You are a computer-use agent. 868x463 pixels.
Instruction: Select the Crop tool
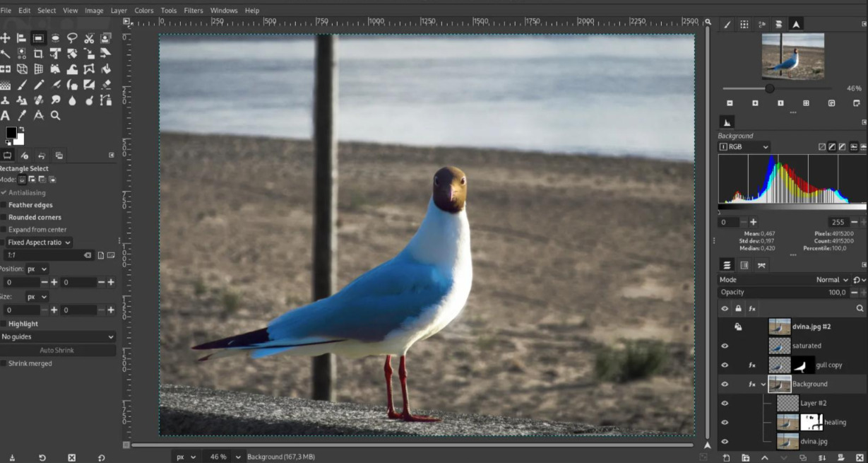tap(38, 54)
